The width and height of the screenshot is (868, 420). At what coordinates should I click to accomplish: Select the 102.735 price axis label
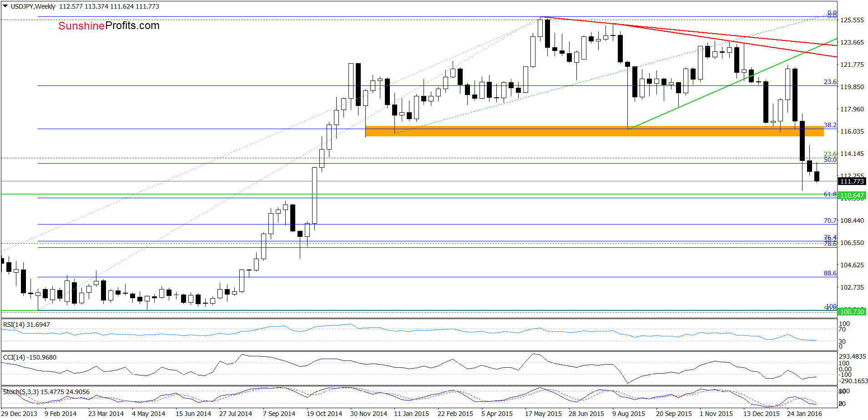[852, 287]
